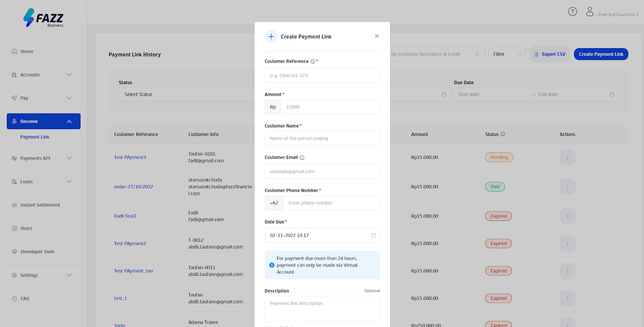Focus the Amount input field
The width and height of the screenshot is (644, 327).
coord(330,107)
